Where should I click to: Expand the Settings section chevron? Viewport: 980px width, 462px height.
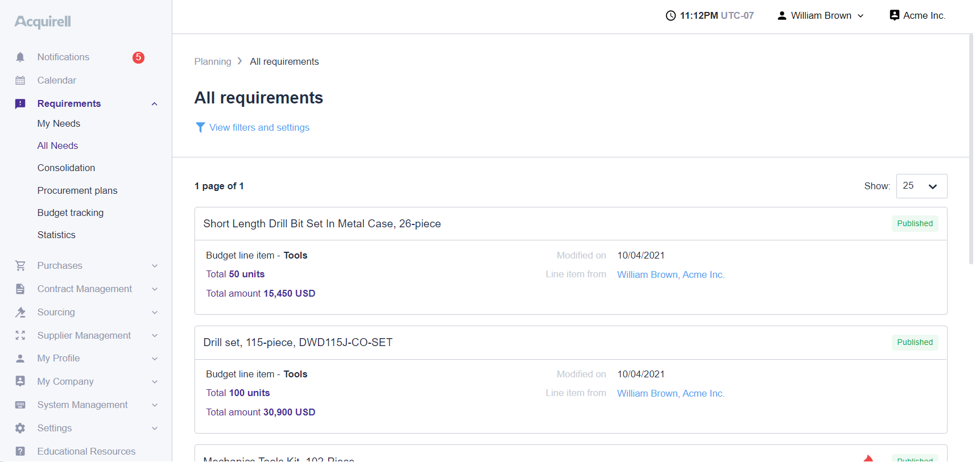155,428
